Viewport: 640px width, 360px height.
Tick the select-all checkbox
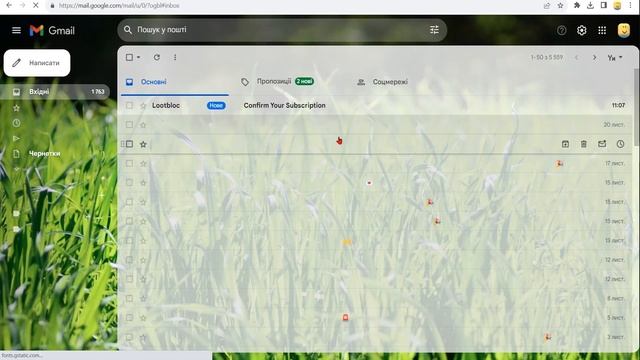click(x=129, y=57)
